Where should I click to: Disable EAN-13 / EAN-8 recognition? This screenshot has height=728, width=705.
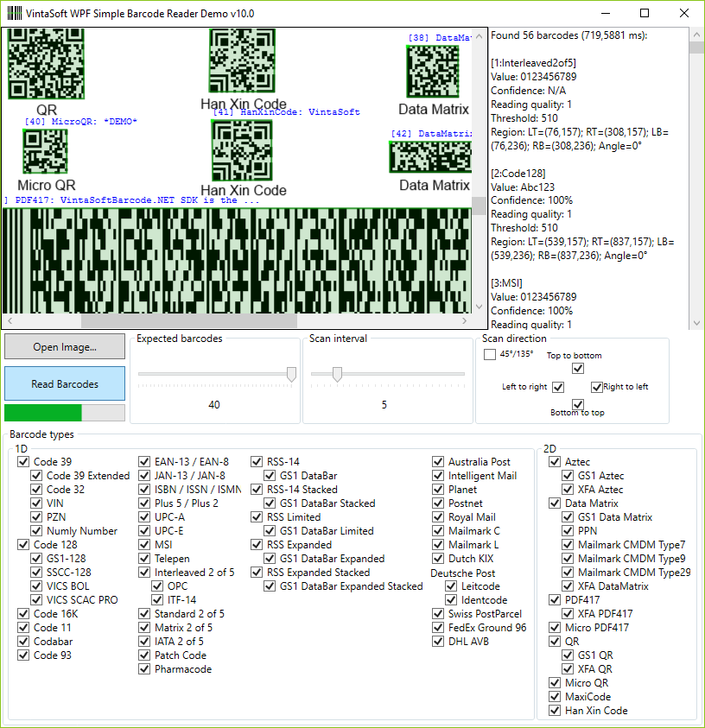(x=144, y=461)
